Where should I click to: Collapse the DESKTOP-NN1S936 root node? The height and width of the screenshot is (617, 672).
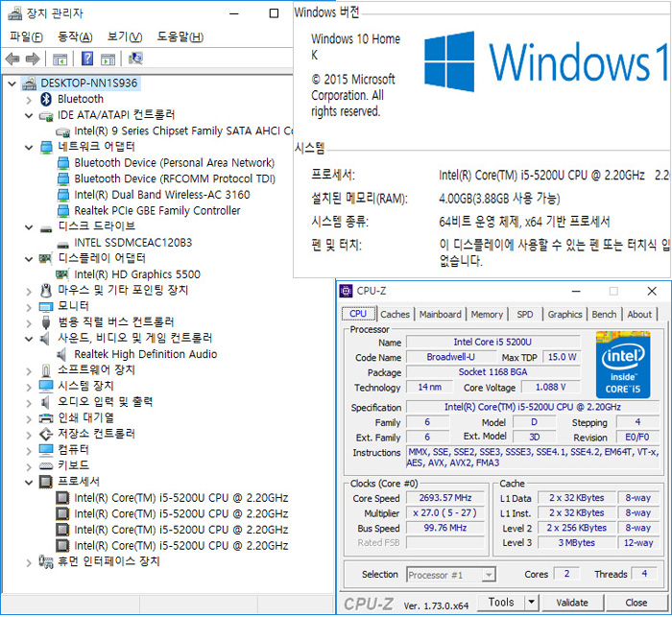pyautogui.click(x=12, y=84)
